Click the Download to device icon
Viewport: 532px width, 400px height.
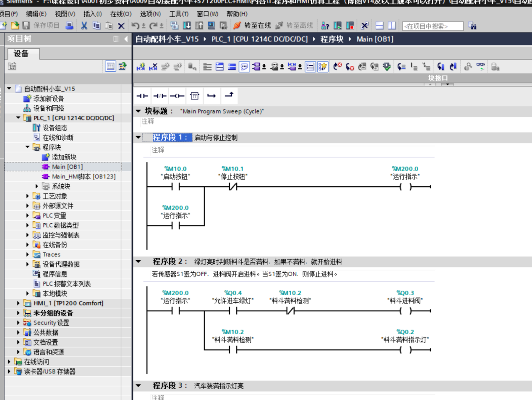coord(187,26)
